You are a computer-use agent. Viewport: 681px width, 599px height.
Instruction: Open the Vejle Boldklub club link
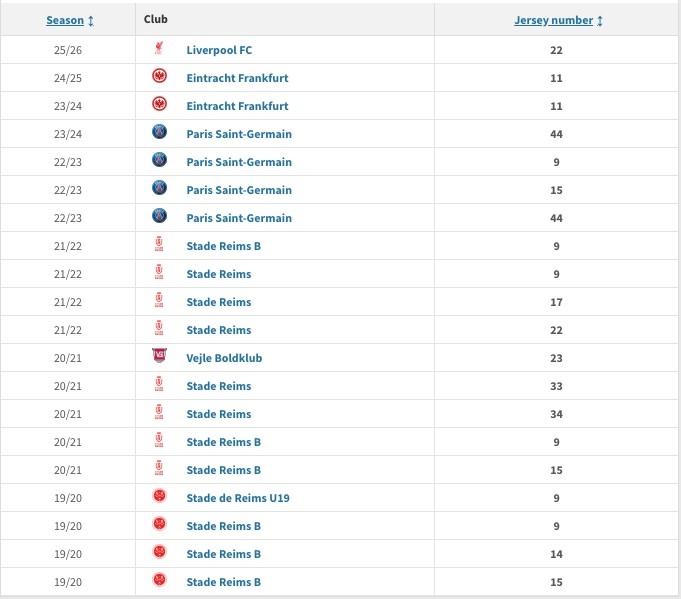pyautogui.click(x=224, y=358)
